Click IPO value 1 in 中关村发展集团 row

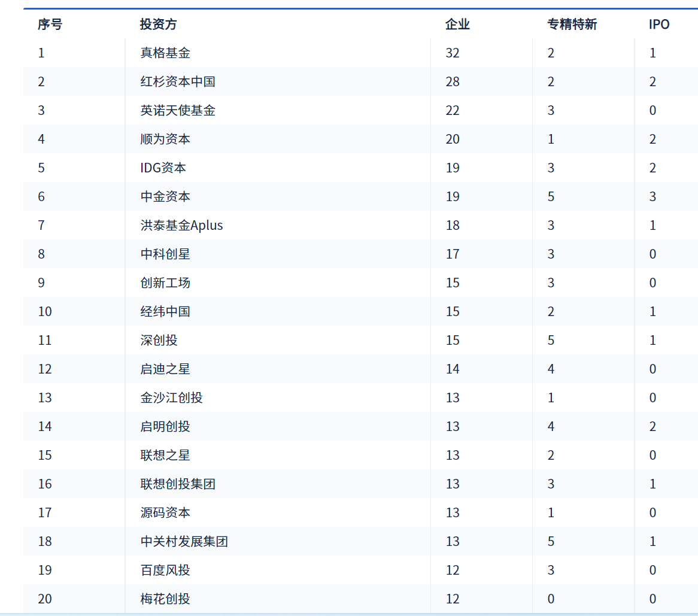pos(653,541)
